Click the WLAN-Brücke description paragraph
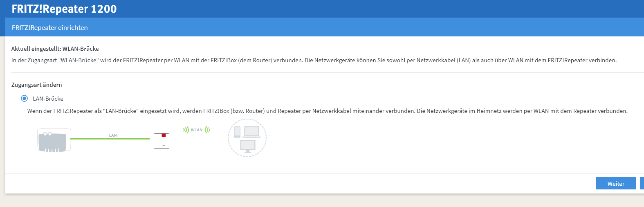The height and width of the screenshot is (207, 644). tap(314, 60)
